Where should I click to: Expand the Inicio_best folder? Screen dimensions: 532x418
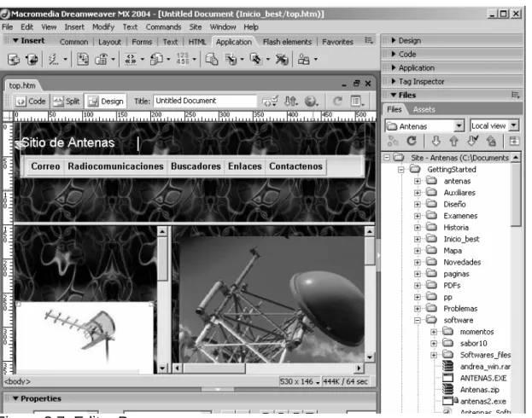coord(418,239)
